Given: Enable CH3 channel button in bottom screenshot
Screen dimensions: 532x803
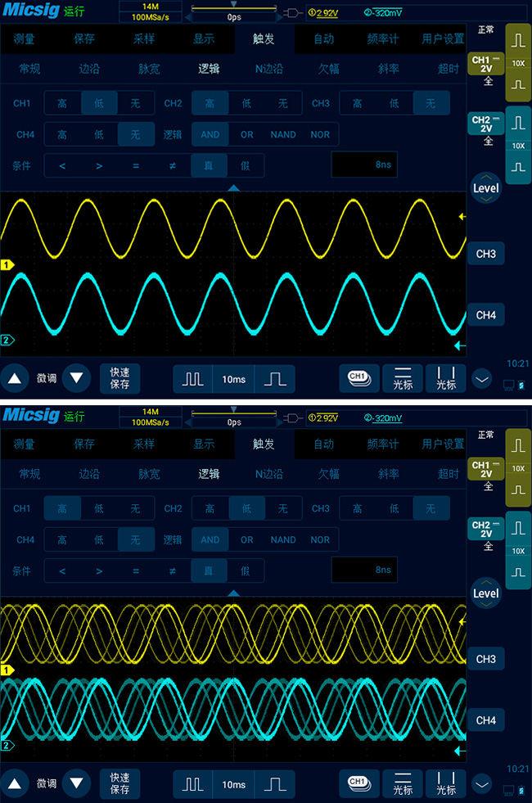Looking at the screenshot, I should (486, 659).
